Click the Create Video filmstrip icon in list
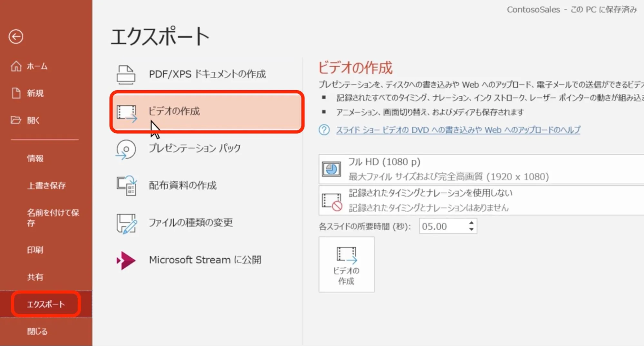 click(x=126, y=113)
